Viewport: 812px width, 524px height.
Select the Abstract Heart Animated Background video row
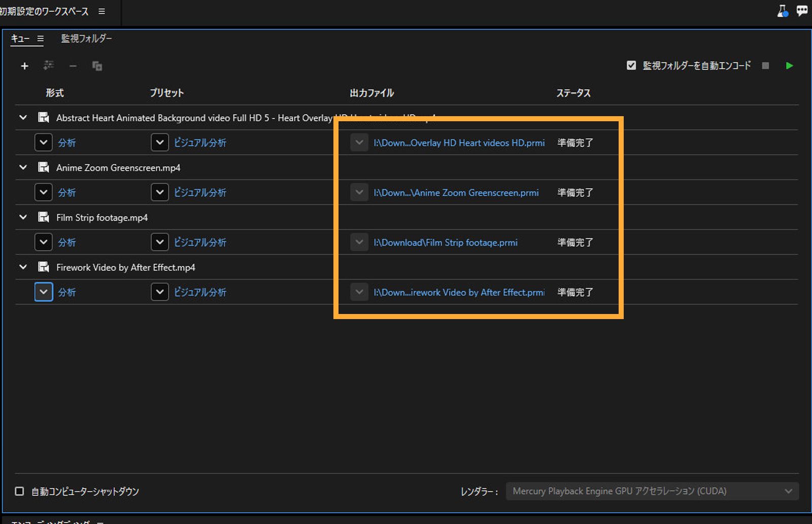407,118
